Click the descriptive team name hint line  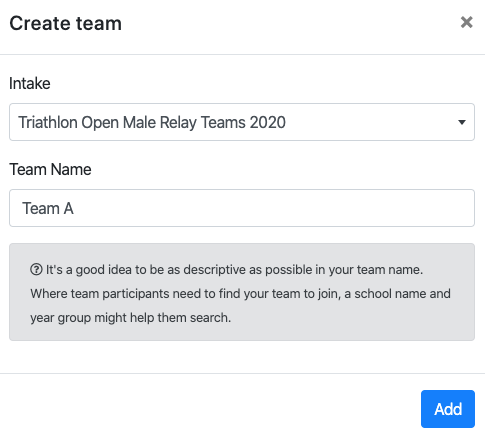click(234, 270)
